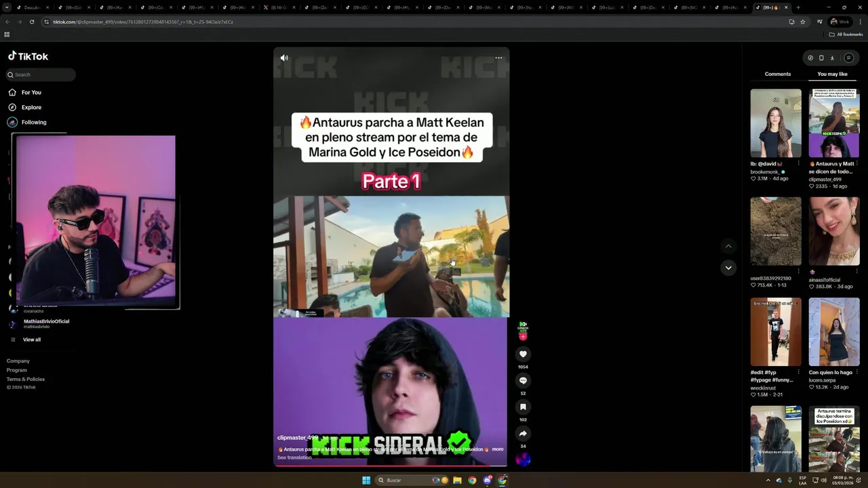This screenshot has height=488, width=868.
Task: Show hidden system tray icons
Action: pos(768,481)
